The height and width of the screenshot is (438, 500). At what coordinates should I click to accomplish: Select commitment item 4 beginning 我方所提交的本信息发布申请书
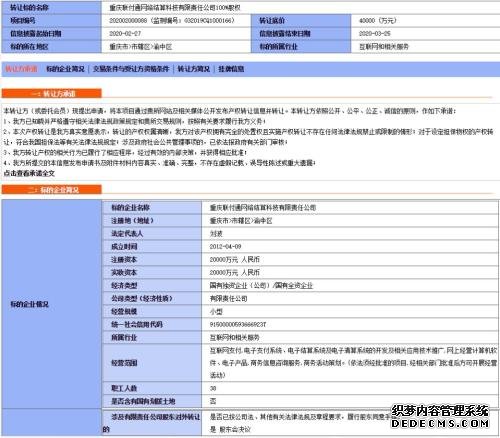pos(159,163)
